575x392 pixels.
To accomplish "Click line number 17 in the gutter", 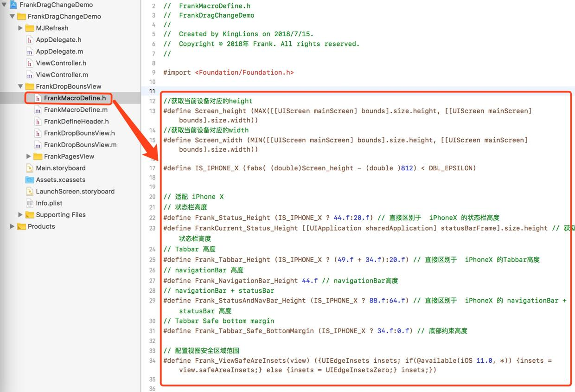I will click(x=153, y=168).
